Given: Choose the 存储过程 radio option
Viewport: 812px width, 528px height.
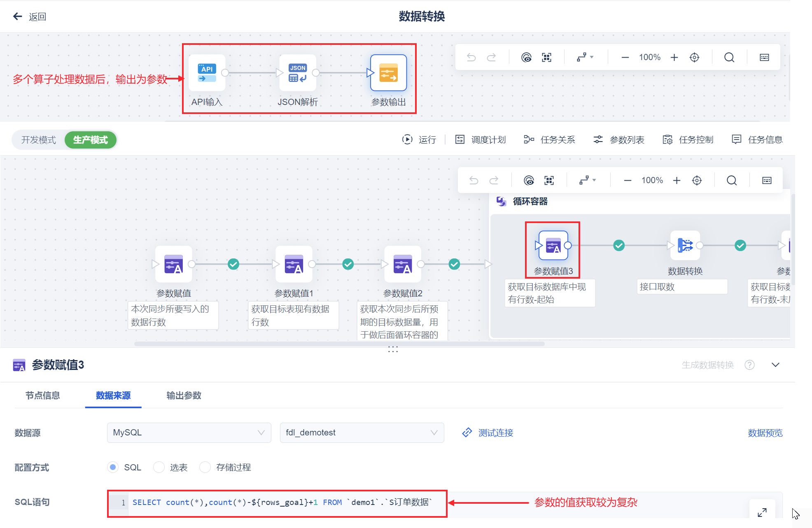Looking at the screenshot, I should point(205,467).
